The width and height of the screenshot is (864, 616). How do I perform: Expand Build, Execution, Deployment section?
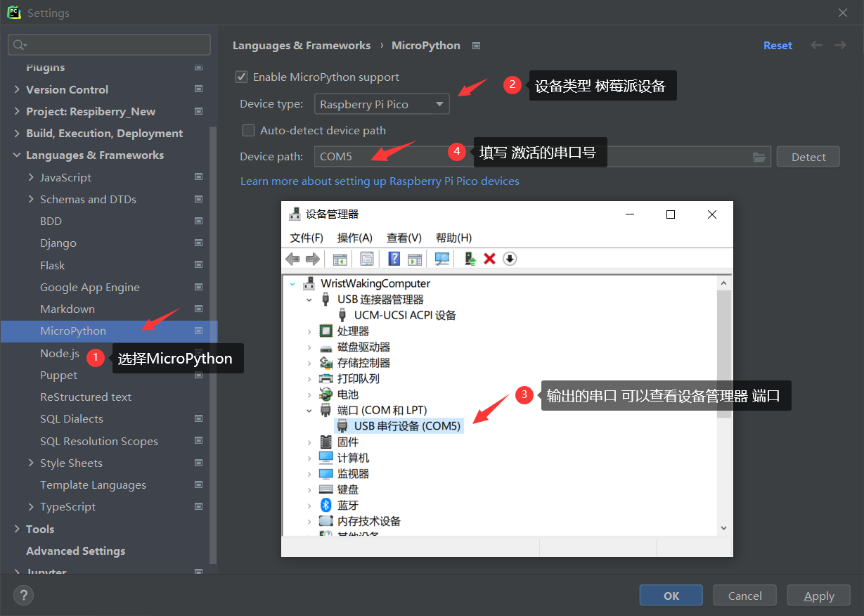(17, 133)
